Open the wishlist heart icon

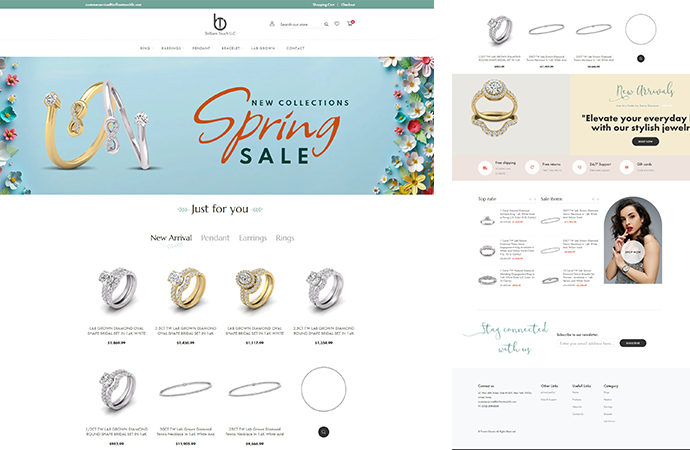337,24
